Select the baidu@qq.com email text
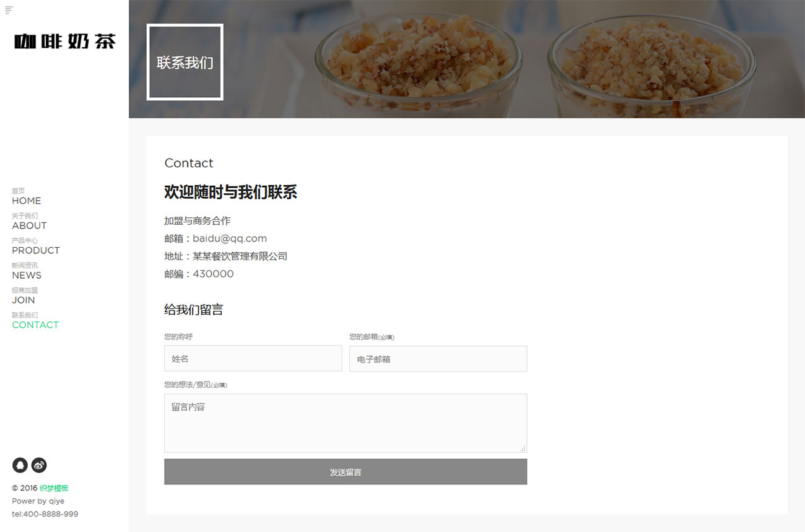 (230, 238)
